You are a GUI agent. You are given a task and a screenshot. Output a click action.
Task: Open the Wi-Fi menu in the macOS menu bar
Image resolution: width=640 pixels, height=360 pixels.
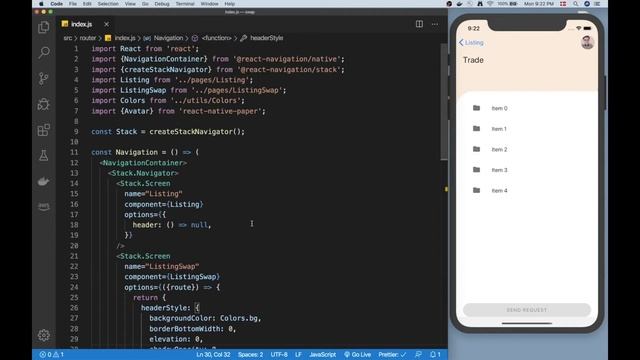490,4
